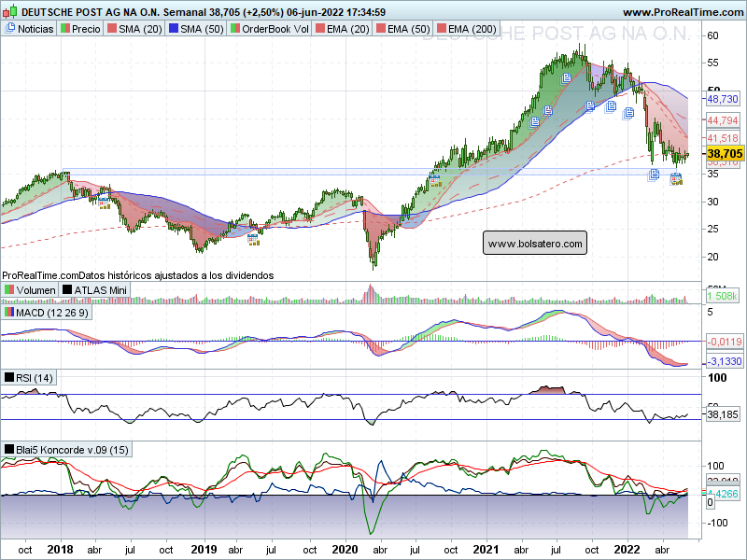Viewport: 747px width, 560px height.
Task: Click the SMA (20) indicator label
Action: [x=134, y=29]
